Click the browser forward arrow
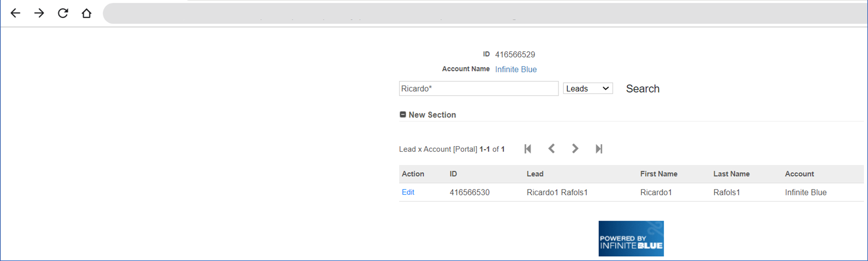 click(39, 13)
